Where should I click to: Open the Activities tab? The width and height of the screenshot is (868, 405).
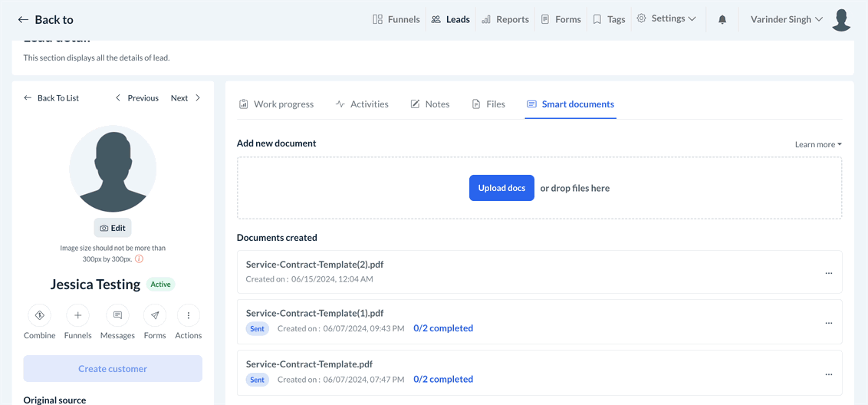[362, 104]
